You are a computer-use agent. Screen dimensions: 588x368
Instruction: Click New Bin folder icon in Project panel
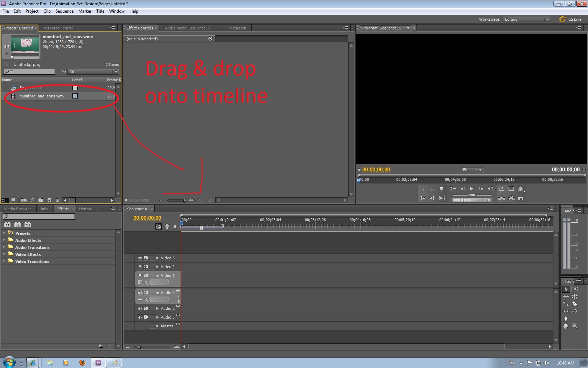[41, 200]
